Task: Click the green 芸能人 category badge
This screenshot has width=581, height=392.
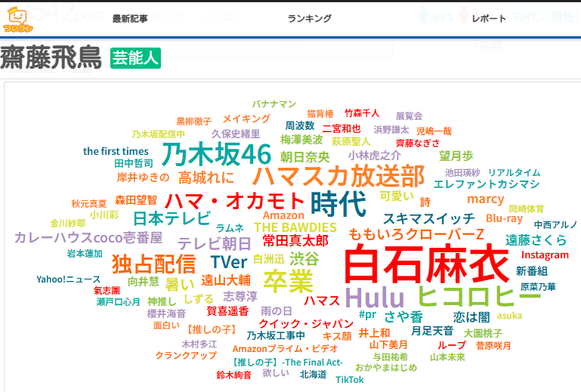Action: pos(135,58)
